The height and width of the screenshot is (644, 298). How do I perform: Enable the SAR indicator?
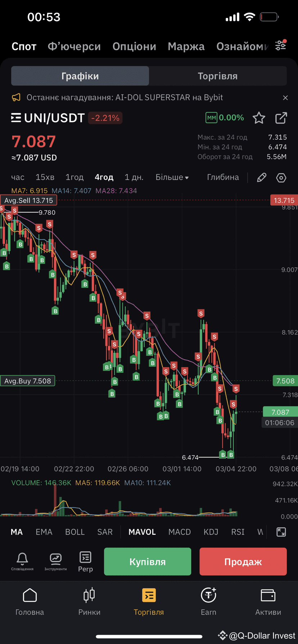[x=105, y=532]
